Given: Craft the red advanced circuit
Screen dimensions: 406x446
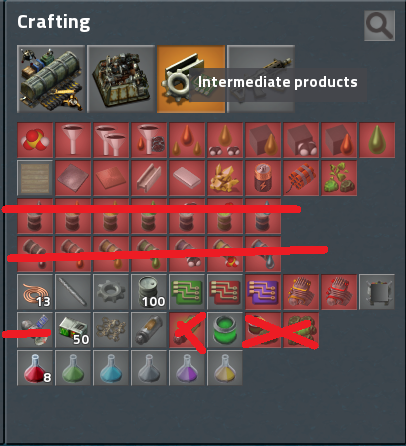Looking at the screenshot, I should [225, 292].
